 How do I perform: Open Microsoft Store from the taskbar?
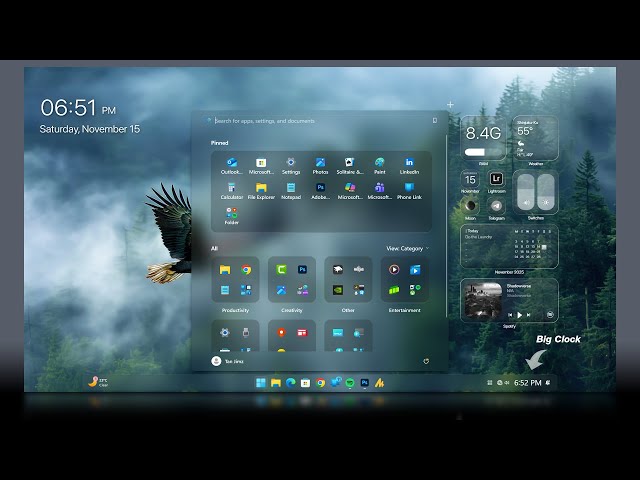click(x=305, y=382)
